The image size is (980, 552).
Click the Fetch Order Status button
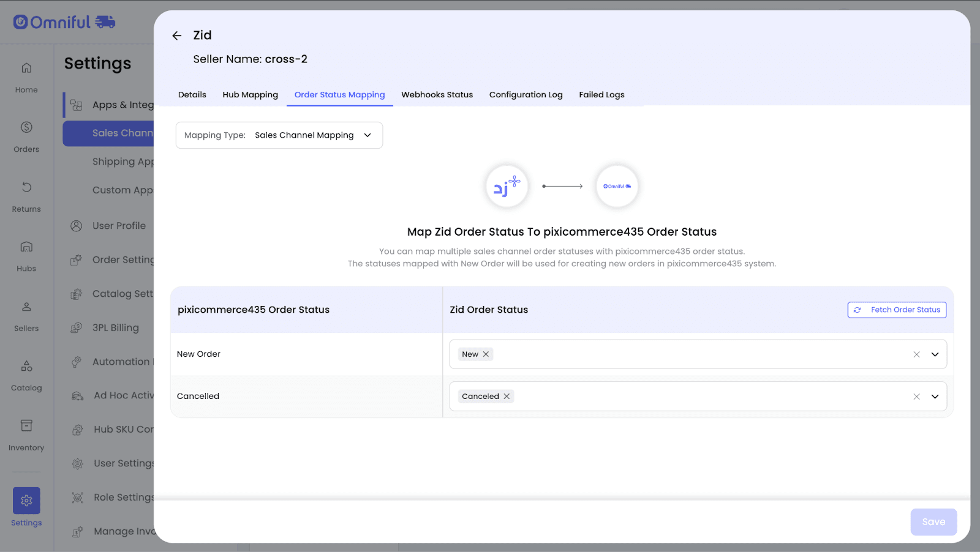pyautogui.click(x=897, y=310)
